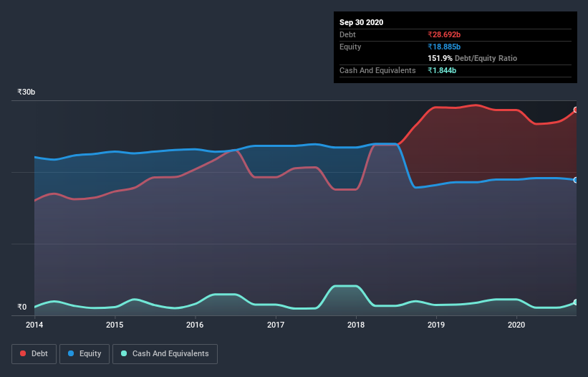This screenshot has width=588, height=377.
Task: Click the Debt row label in the tooltip
Action: point(347,34)
